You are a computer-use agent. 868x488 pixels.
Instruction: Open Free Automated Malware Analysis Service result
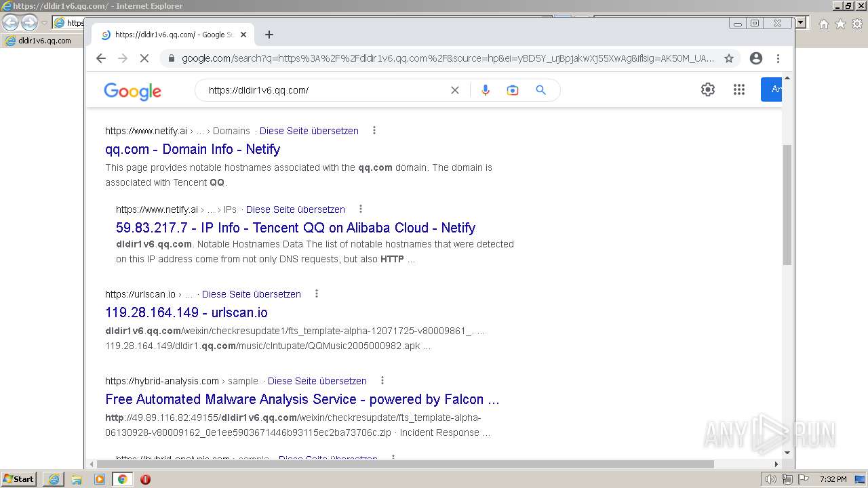302,399
